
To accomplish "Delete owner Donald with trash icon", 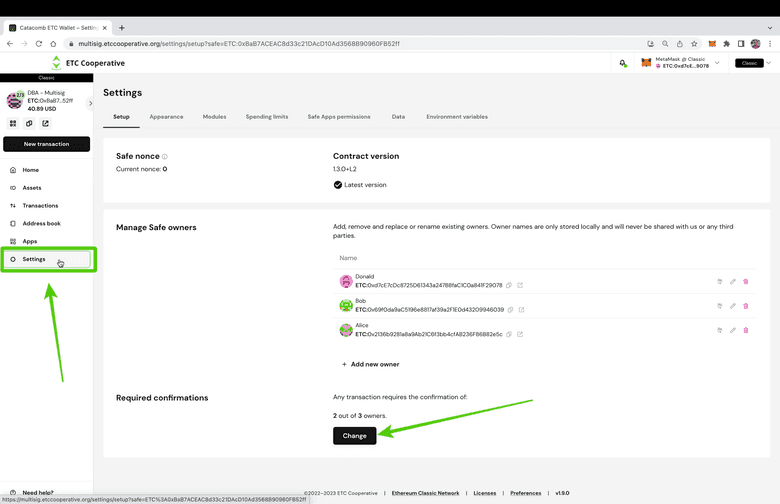I will [x=746, y=282].
